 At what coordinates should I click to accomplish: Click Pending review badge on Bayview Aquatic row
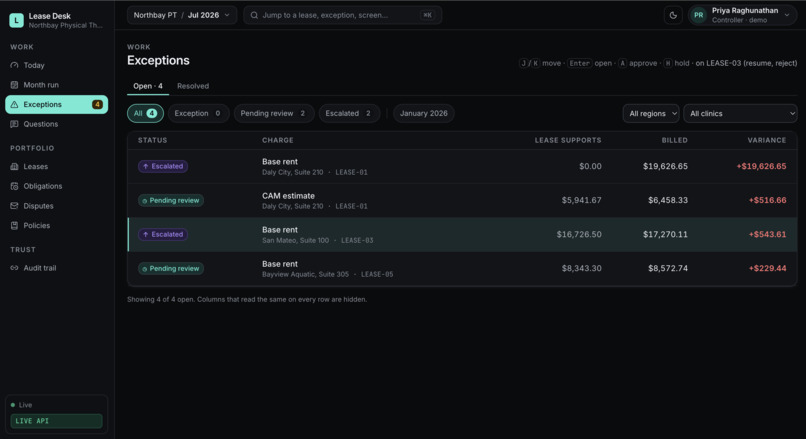point(171,268)
